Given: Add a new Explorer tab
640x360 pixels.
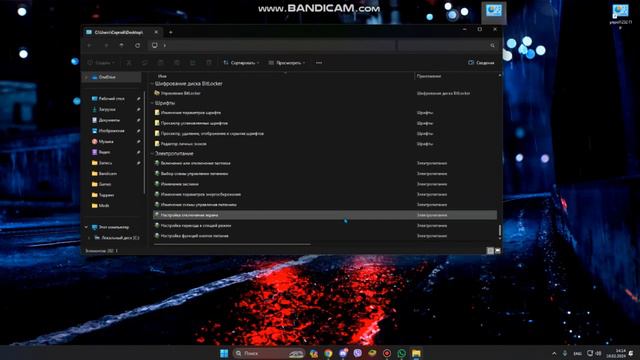Looking at the screenshot, I should click(x=171, y=32).
